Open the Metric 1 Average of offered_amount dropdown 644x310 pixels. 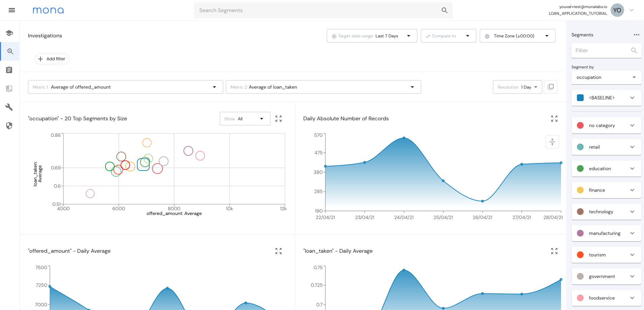point(125,87)
